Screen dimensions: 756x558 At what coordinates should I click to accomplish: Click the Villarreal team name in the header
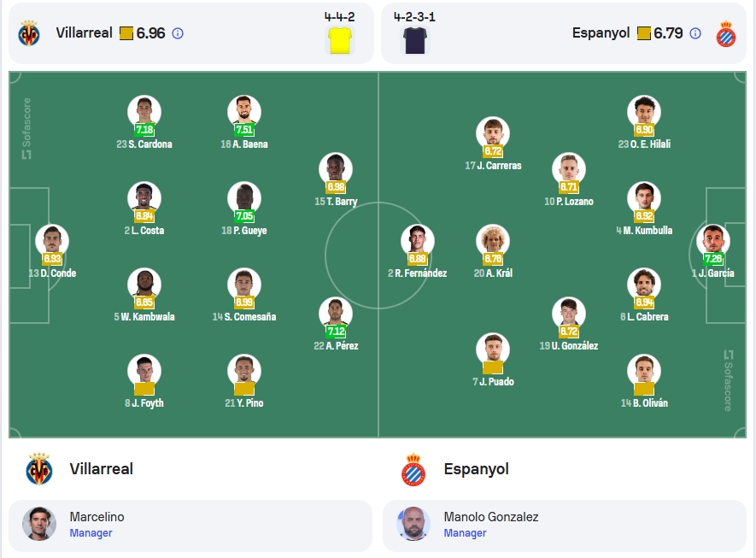click(x=84, y=32)
